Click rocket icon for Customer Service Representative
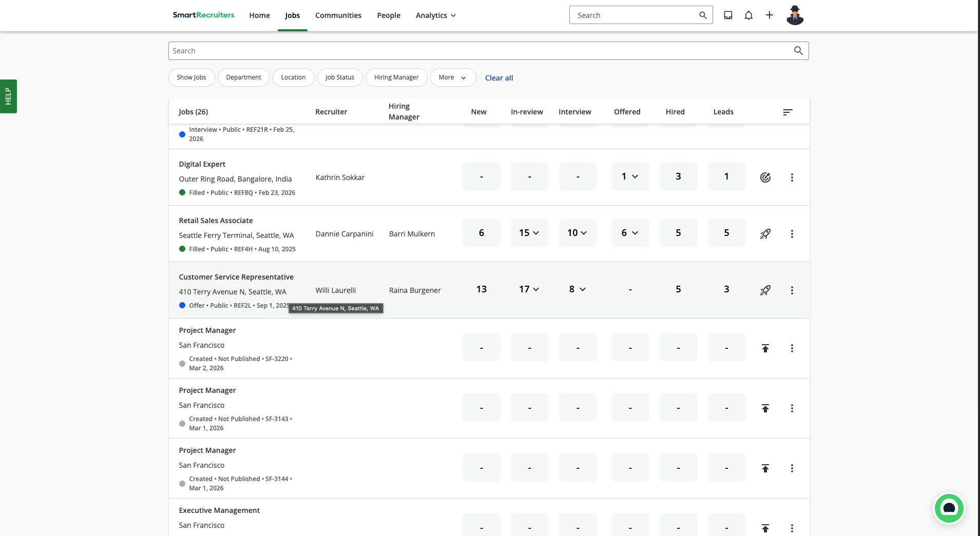Viewport: 980px width, 536px height. 765,290
